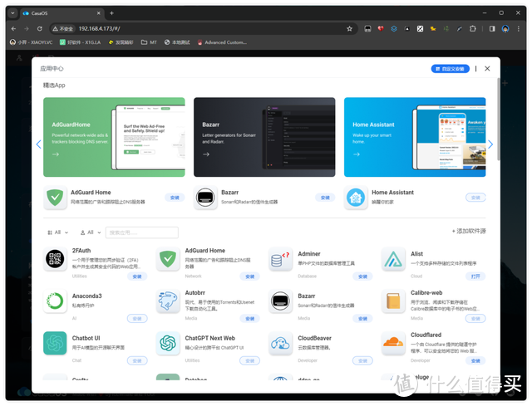This screenshot has width=532, height=406.
Task: Click the 2FAuth app icon
Action: [x=55, y=259]
